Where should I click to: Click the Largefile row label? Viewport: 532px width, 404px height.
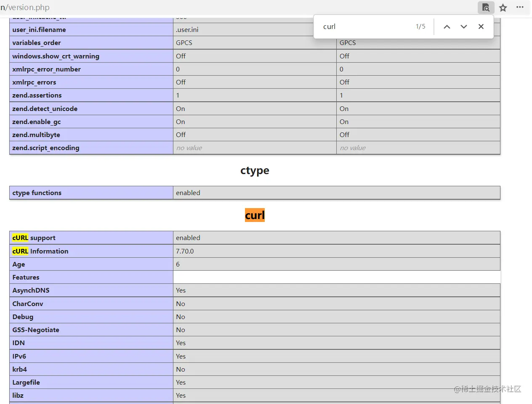26,382
